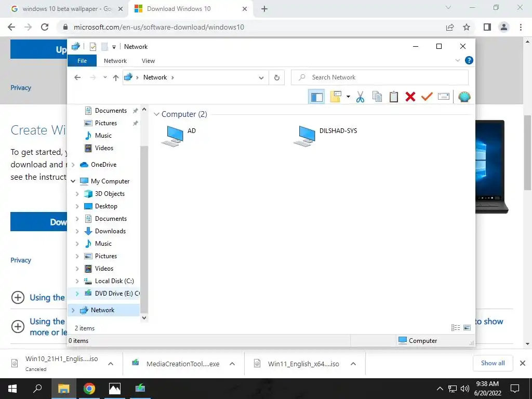532x399 pixels.
Task: Click taskbar search magnifier
Action: [37, 389]
